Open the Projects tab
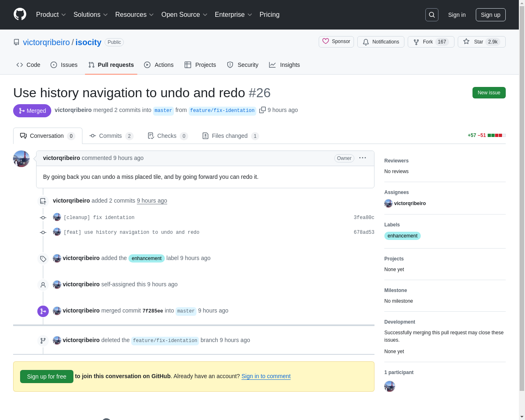Image resolution: width=525 pixels, height=420 pixels. [x=200, y=65]
